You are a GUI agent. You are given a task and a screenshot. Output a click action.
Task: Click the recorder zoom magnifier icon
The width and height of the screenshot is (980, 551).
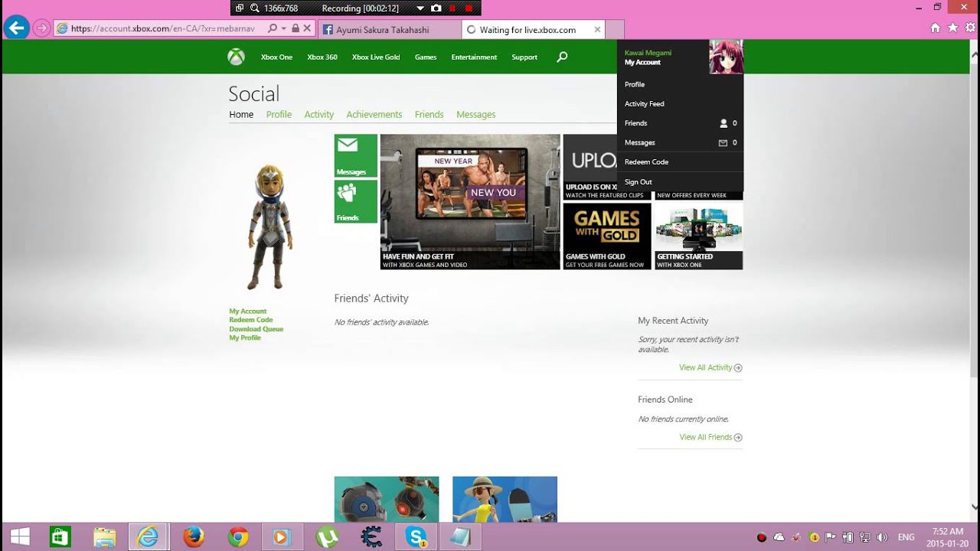pyautogui.click(x=254, y=8)
